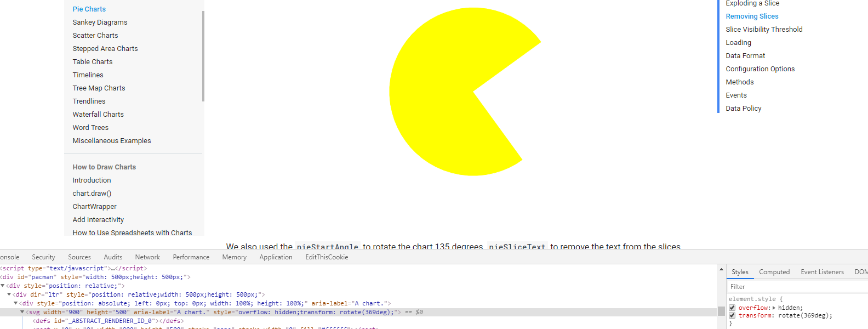This screenshot has width=868, height=329.
Task: Select the defs _ABSTRACT_RENDERER_ID_0 node
Action: pos(108,321)
